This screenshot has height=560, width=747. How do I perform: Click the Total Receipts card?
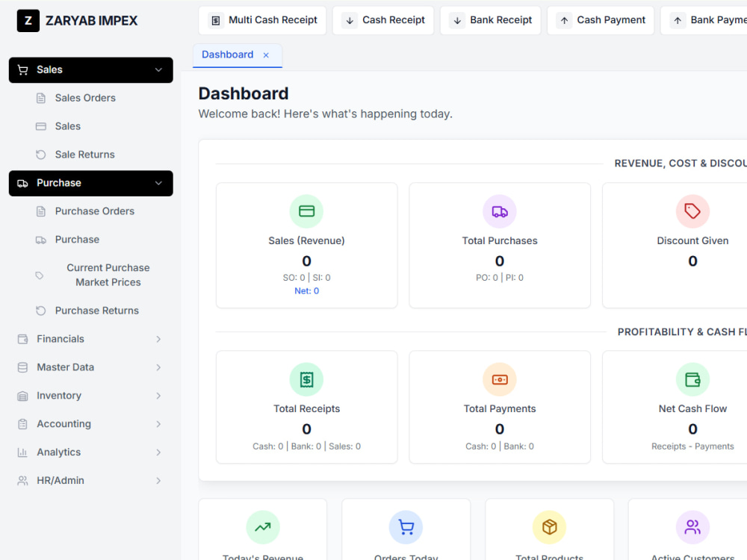[307, 407]
